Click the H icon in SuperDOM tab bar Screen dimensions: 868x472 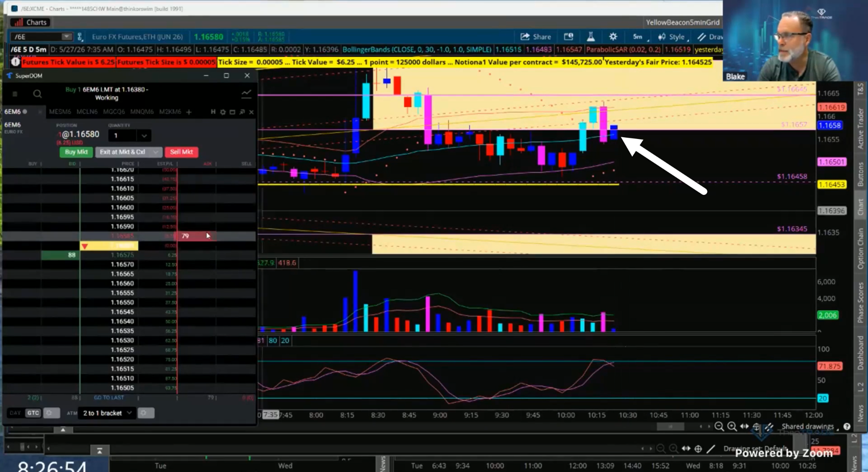coord(213,112)
